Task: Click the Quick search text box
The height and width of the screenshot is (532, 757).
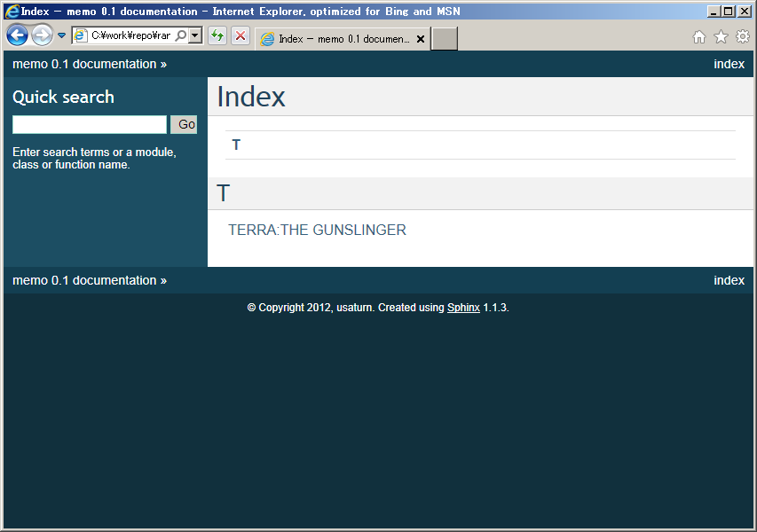Action: point(90,125)
